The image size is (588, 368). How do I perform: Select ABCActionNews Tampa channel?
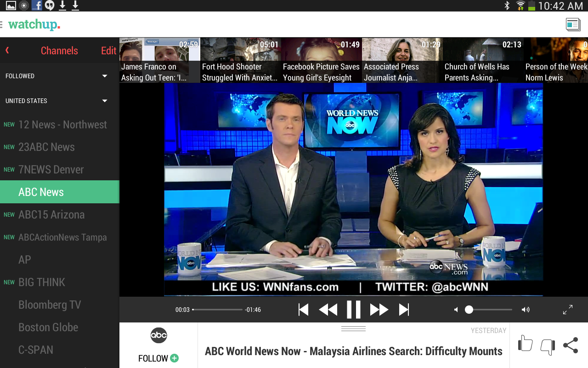coord(60,237)
